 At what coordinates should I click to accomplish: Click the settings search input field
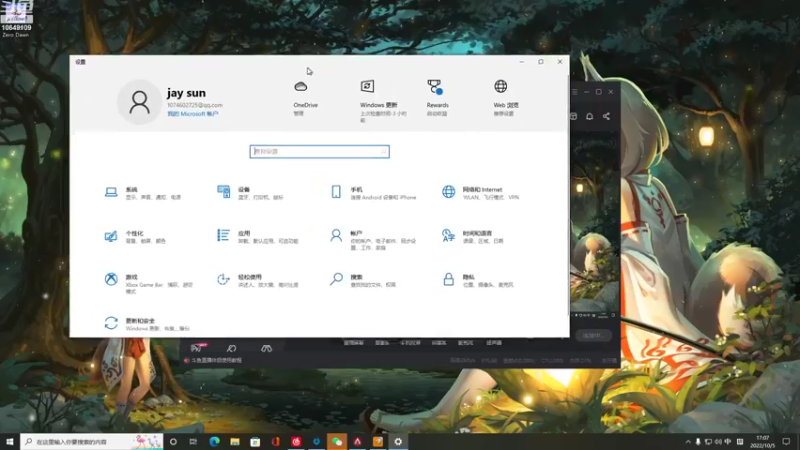click(x=319, y=152)
